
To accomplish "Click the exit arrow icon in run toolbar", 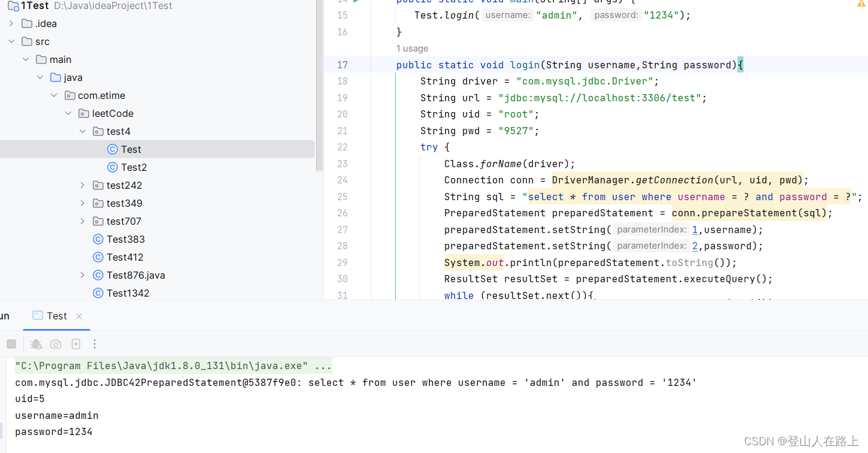I will 75,344.
